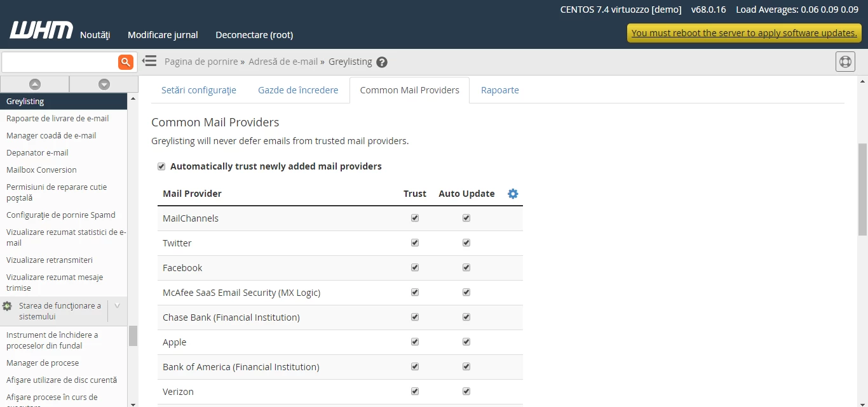Open the mail provider table gear settings
868x407 pixels.
pyautogui.click(x=513, y=194)
